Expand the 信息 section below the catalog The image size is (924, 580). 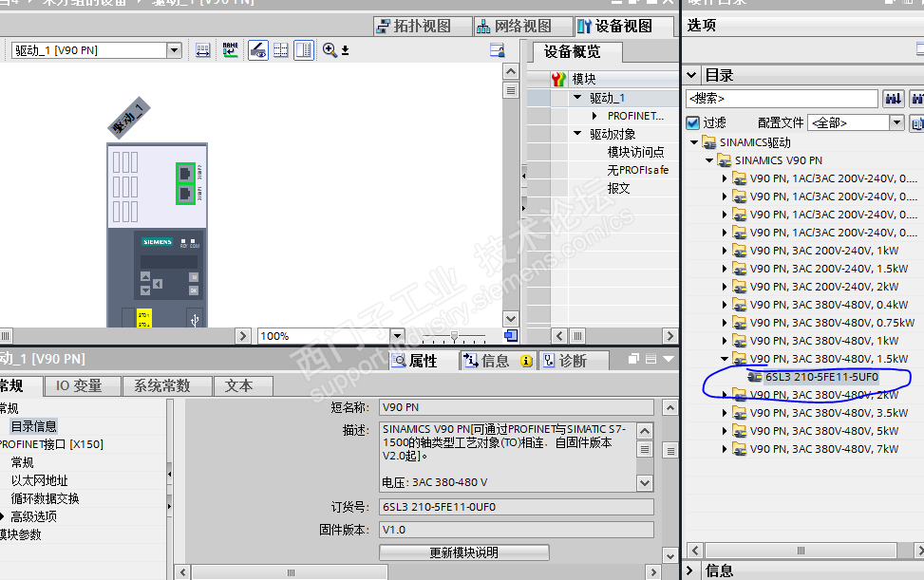point(690,571)
